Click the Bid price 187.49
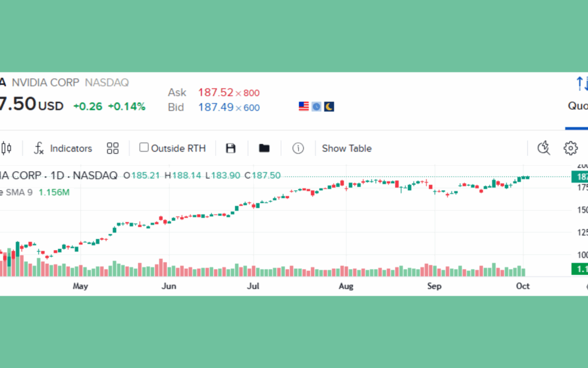588x368 pixels. (x=216, y=107)
